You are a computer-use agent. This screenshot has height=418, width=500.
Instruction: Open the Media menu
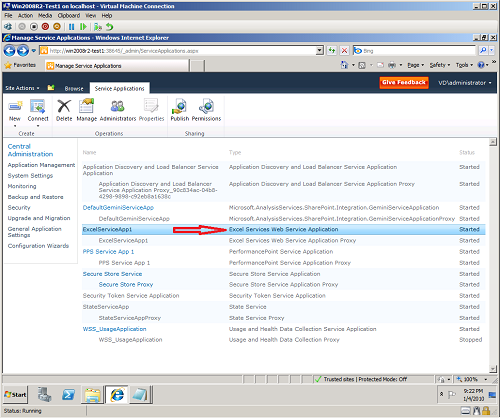pyautogui.click(x=45, y=16)
